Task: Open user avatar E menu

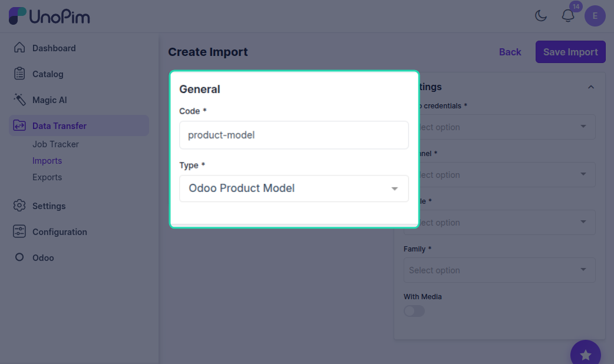Action: 595,16
